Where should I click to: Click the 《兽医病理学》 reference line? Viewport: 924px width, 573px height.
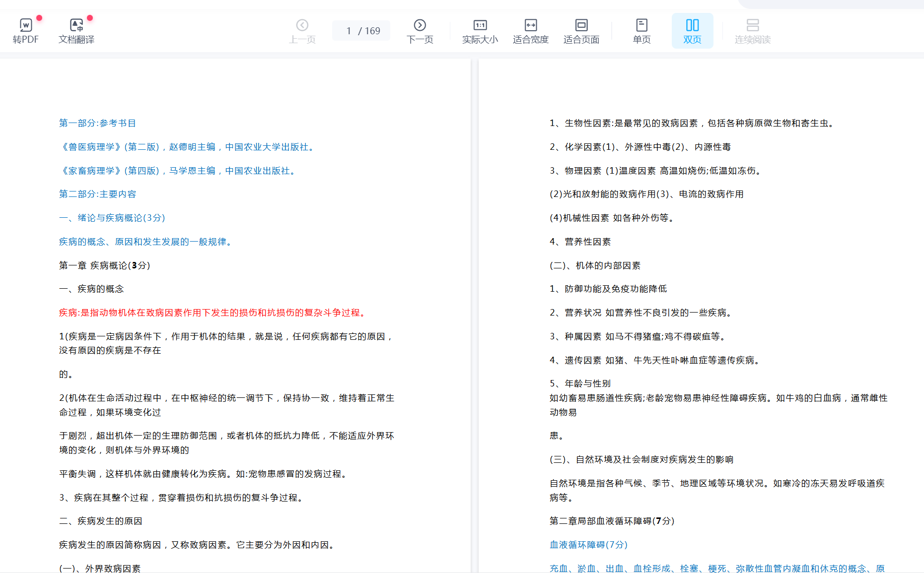188,147
